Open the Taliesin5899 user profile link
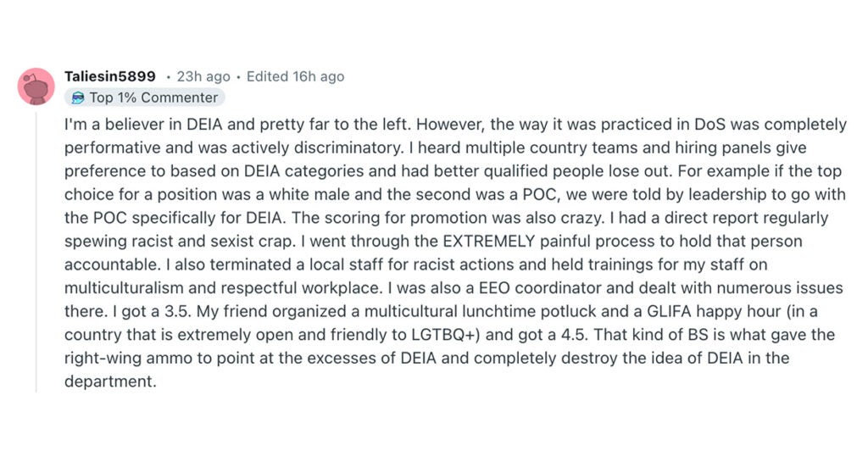Screen dimensions: 868x451 (109, 76)
